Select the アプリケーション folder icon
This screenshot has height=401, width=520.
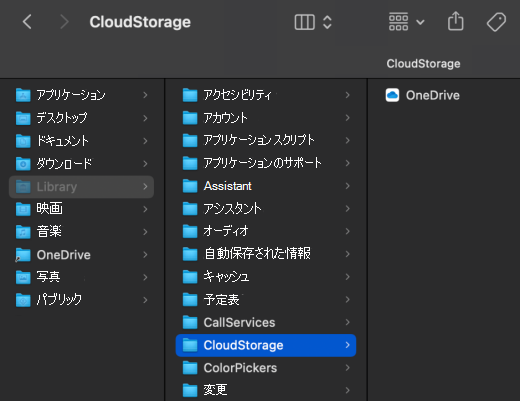click(23, 95)
